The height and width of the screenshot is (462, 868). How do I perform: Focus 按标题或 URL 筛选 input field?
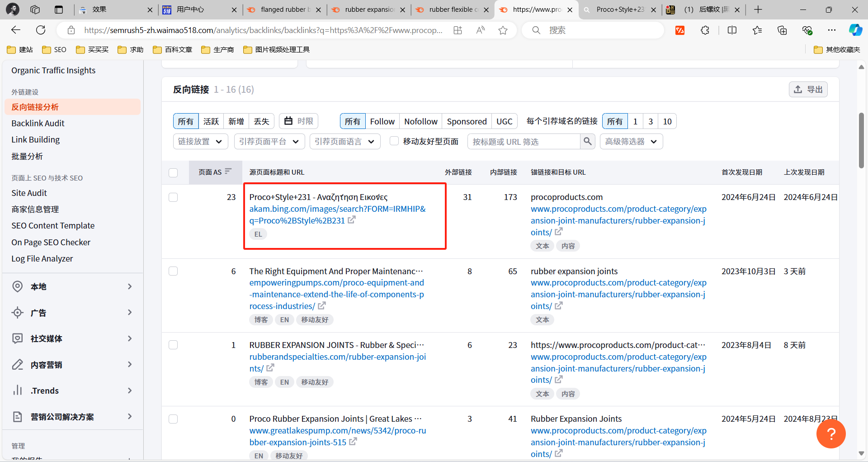coord(524,142)
